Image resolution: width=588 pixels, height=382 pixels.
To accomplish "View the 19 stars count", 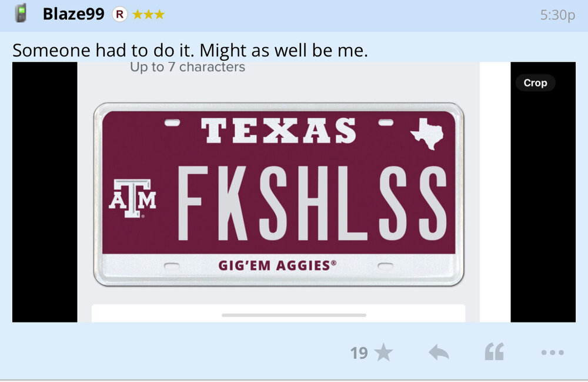I will pyautogui.click(x=359, y=353).
